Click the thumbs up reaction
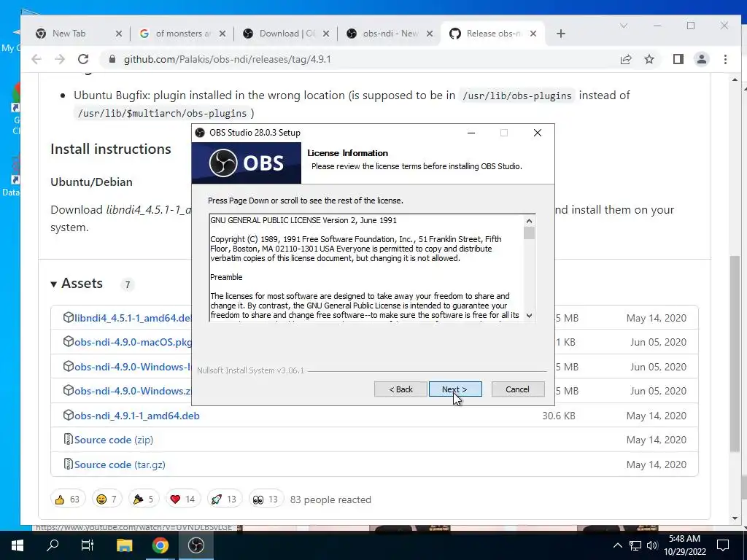This screenshot has height=560, width=747. (68, 499)
